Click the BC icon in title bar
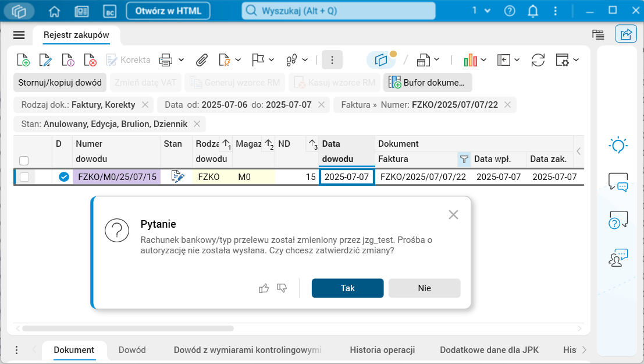Screen dimensions: 644x364 click(110, 11)
